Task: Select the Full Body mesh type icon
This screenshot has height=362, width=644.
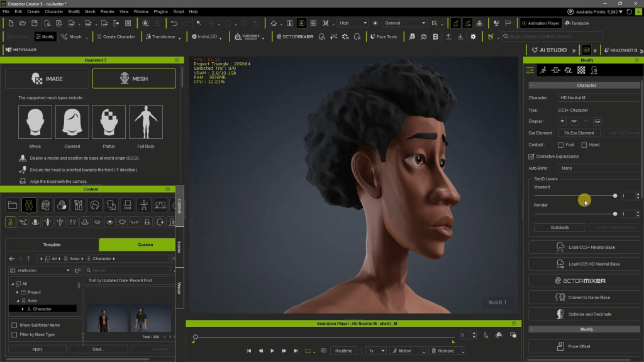Action: coord(146,122)
